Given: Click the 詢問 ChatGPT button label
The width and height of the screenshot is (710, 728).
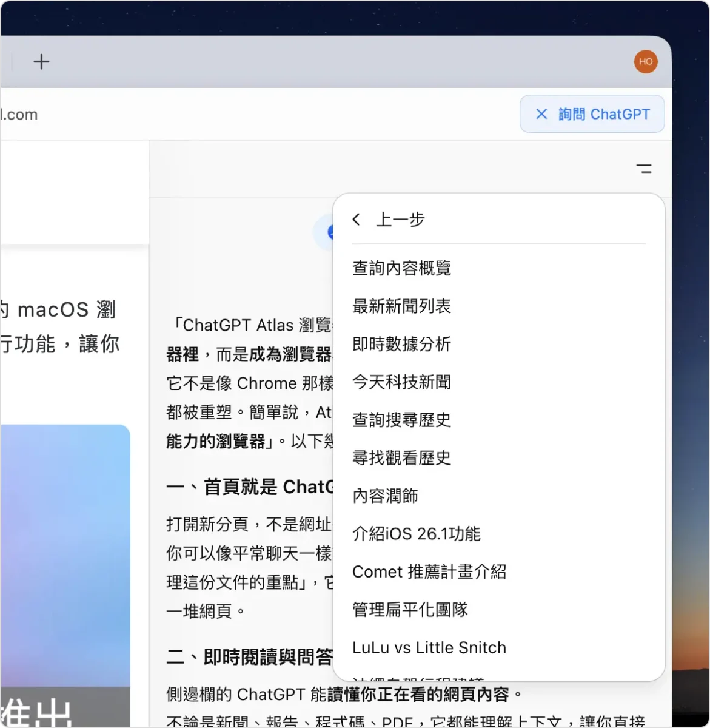Looking at the screenshot, I should [x=604, y=114].
